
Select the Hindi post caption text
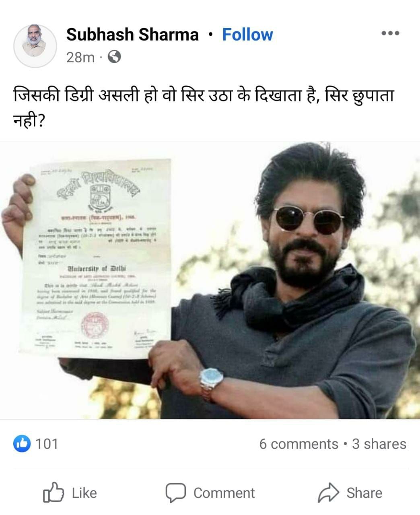[204, 107]
